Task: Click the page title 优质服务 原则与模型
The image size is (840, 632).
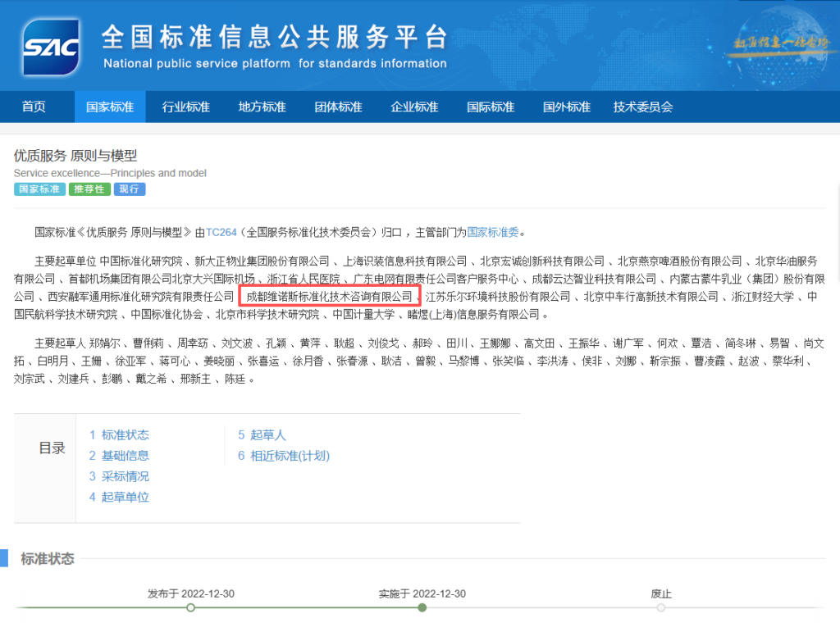Action: pyautogui.click(x=75, y=156)
